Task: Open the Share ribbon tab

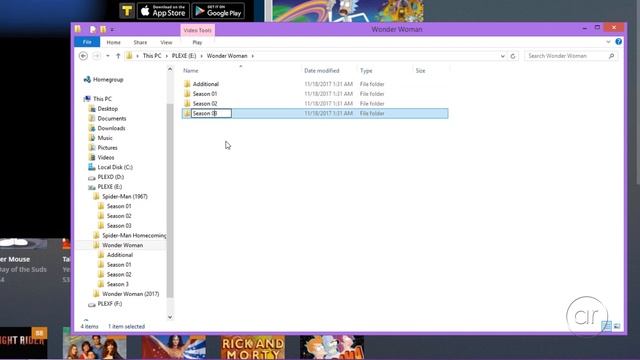Action: (140, 42)
